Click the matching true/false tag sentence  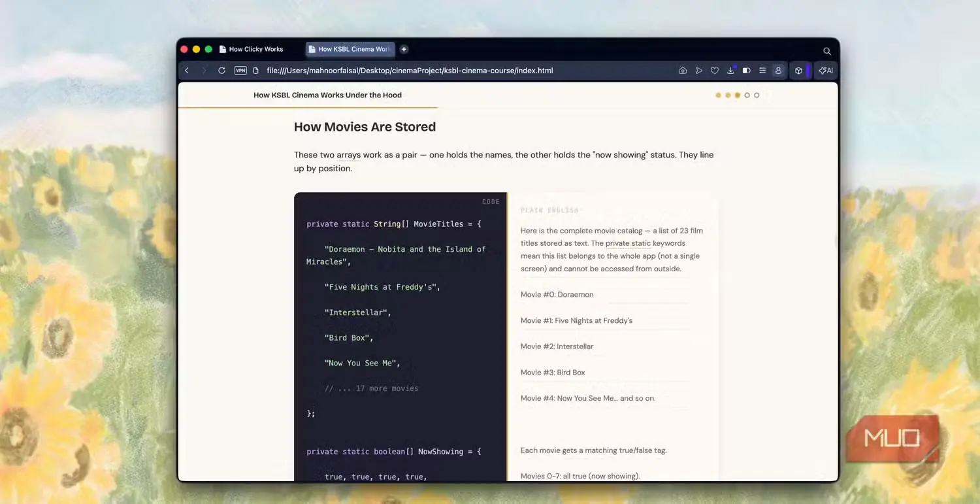pos(594,450)
